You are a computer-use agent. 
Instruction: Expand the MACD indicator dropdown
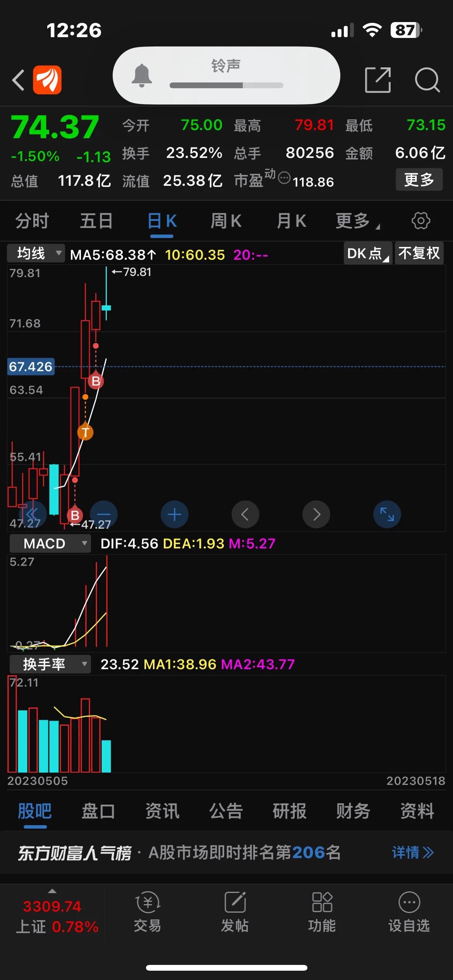(x=50, y=543)
